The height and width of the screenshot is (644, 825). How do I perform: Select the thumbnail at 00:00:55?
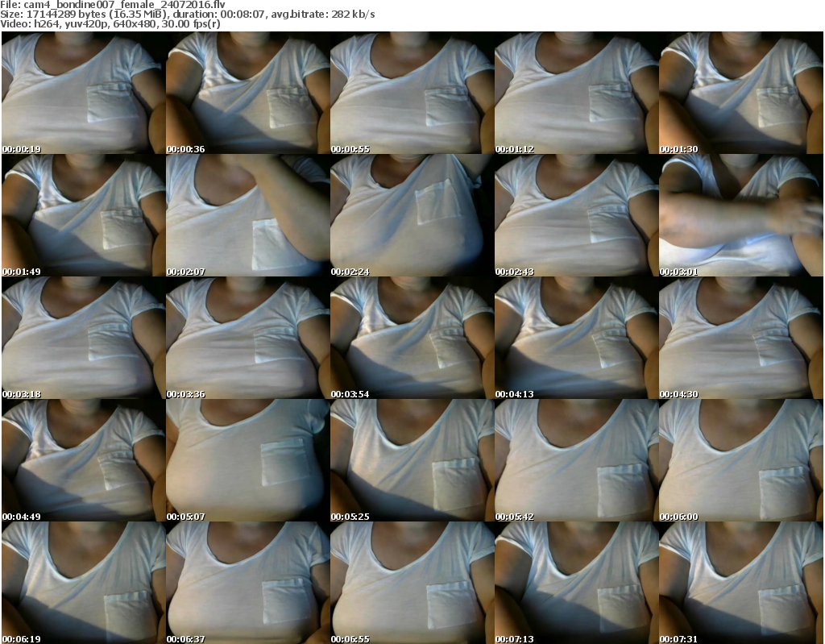point(412,93)
